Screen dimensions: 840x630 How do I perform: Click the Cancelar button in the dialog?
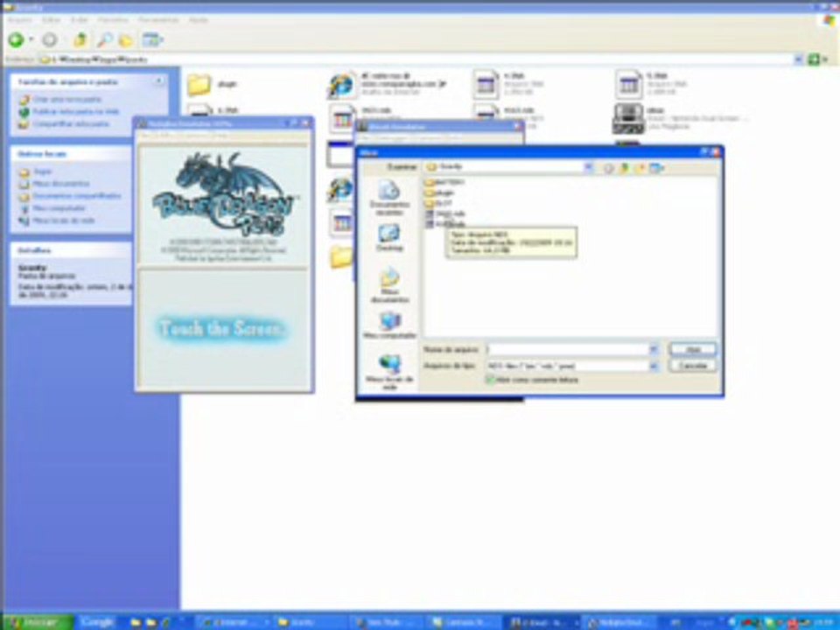pos(693,366)
